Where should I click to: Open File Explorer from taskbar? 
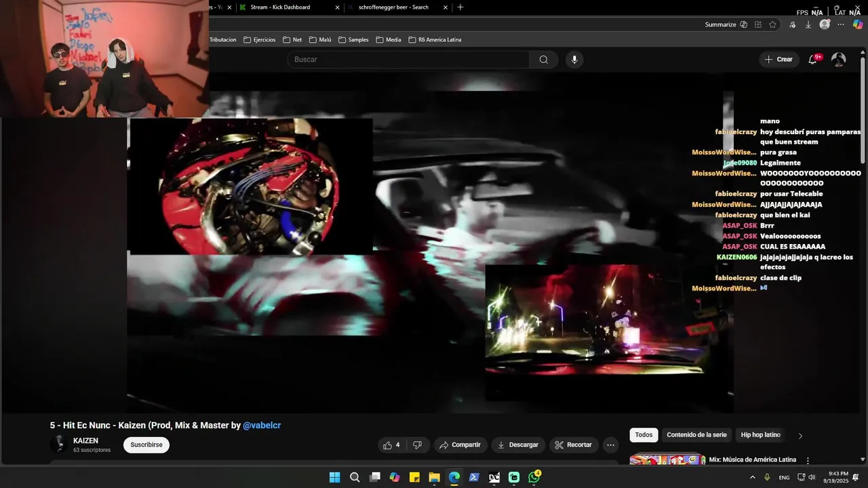(x=435, y=477)
